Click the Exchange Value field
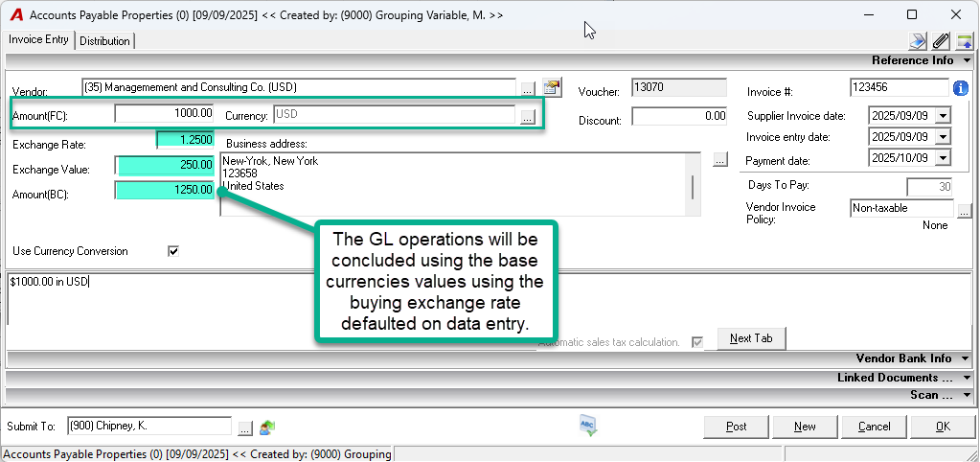 (x=165, y=165)
